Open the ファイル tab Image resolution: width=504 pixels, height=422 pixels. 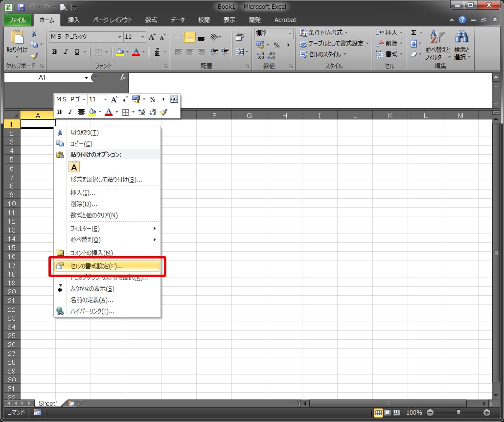pyautogui.click(x=17, y=20)
